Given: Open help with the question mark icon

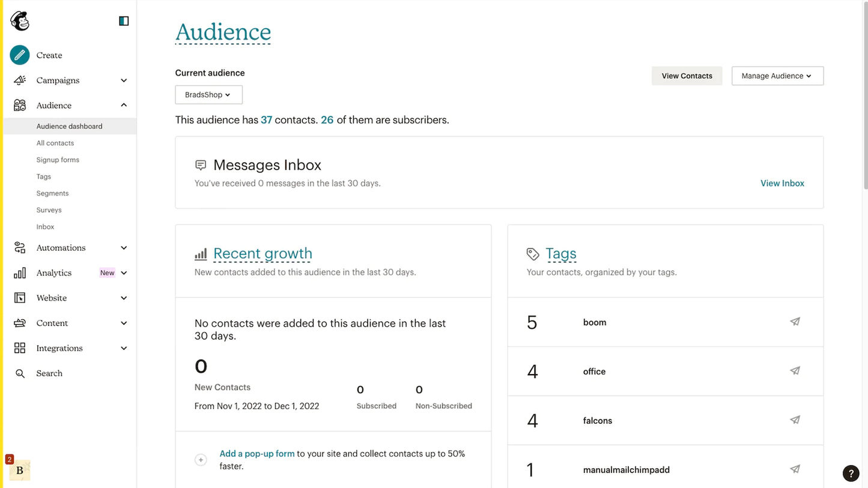Looking at the screenshot, I should (x=851, y=473).
